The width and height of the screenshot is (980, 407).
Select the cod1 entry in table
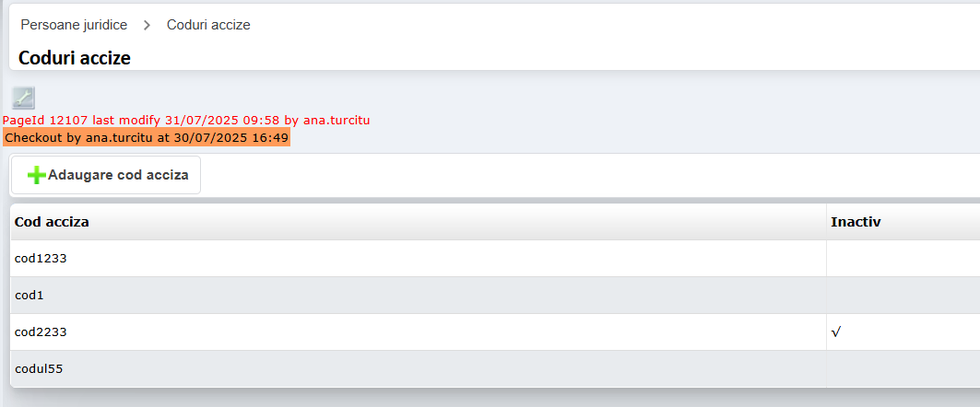(x=30, y=296)
